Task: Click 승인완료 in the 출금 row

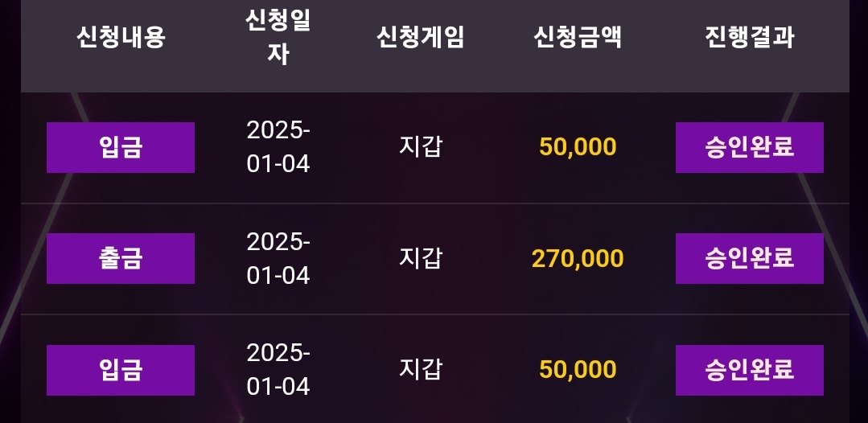Action: coord(749,258)
